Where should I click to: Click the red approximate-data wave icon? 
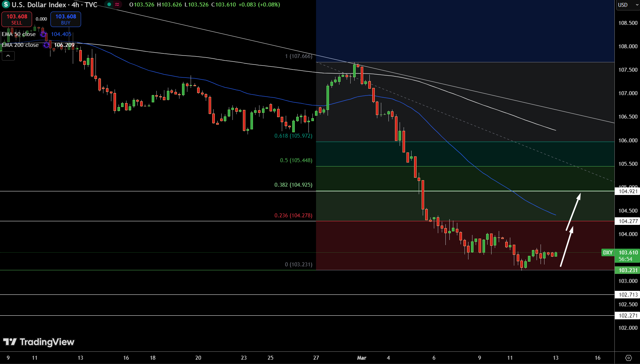(x=117, y=5)
